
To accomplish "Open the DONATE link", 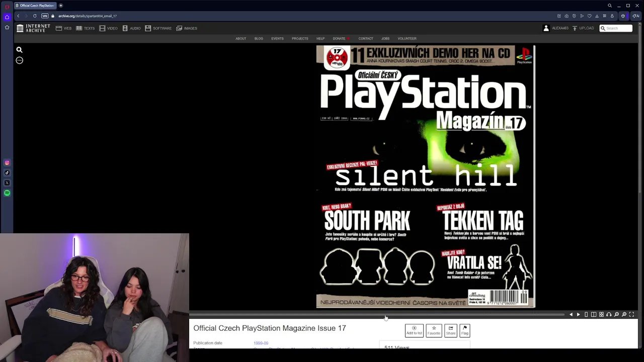I will pos(341,39).
